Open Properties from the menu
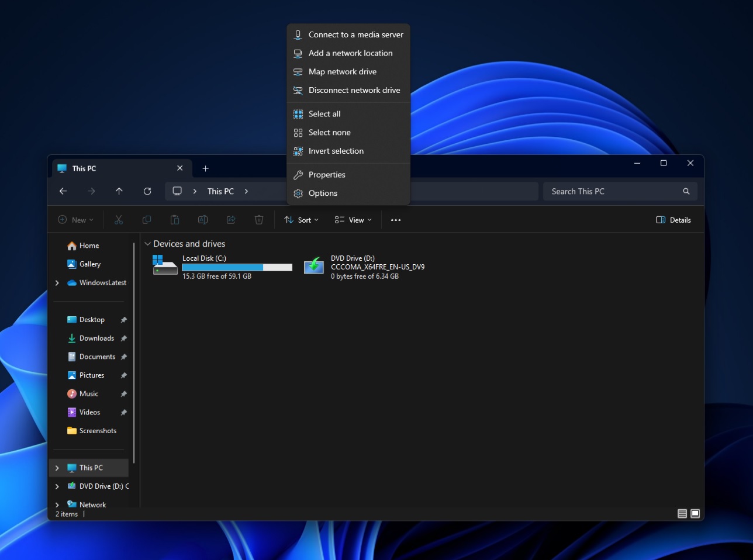The image size is (753, 560). pyautogui.click(x=327, y=174)
